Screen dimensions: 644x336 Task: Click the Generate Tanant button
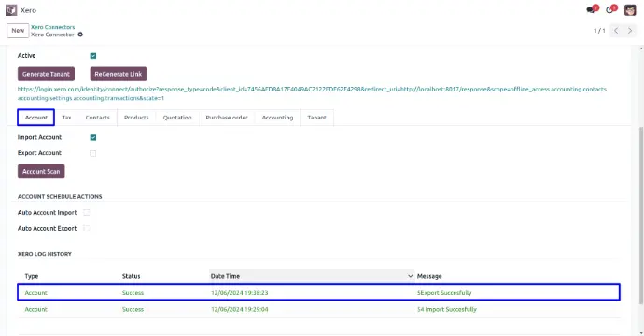tap(46, 74)
